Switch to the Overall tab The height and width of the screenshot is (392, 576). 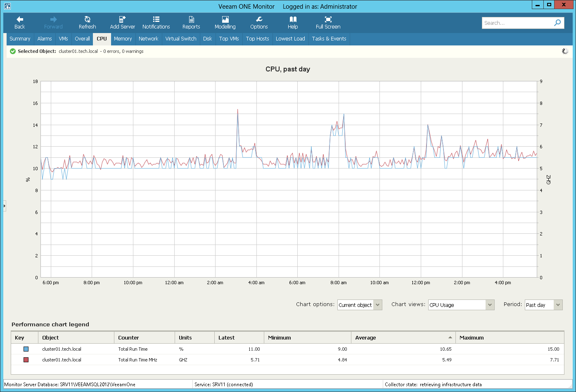point(82,39)
